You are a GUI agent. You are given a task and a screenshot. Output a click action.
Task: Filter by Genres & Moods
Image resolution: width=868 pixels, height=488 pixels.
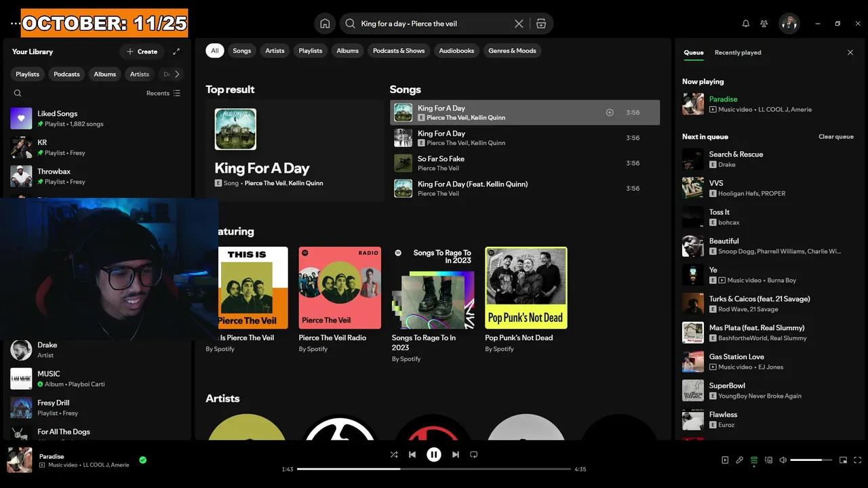(512, 51)
